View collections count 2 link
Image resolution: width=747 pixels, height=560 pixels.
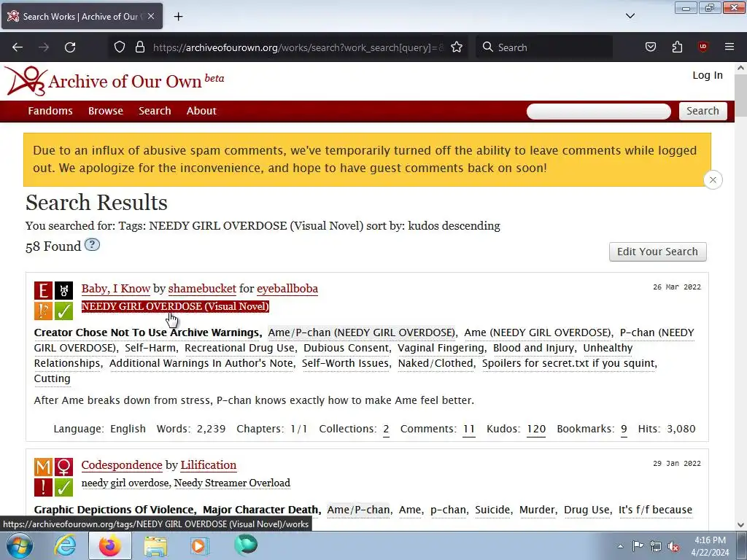pyautogui.click(x=386, y=429)
